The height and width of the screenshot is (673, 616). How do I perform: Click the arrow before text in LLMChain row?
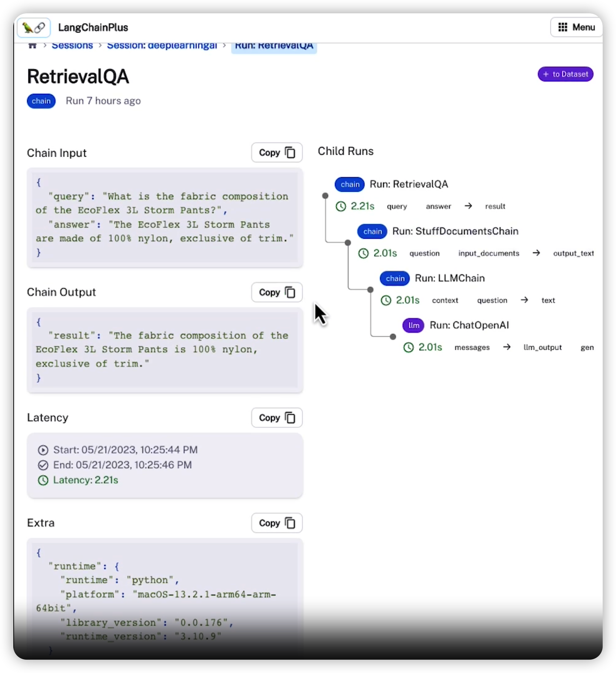524,300
